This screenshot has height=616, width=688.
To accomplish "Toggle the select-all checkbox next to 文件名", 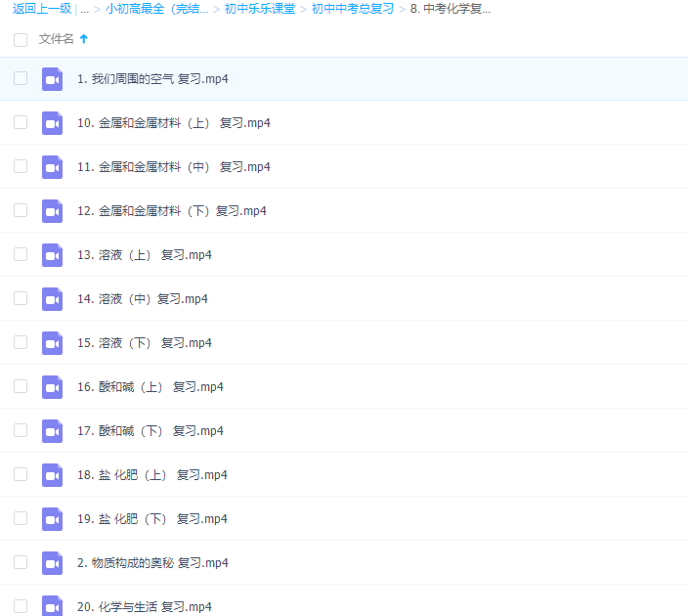I will (21, 39).
